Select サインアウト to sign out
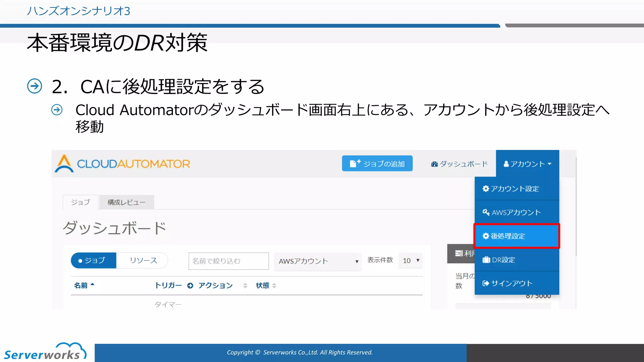The image size is (644, 362). click(x=517, y=283)
